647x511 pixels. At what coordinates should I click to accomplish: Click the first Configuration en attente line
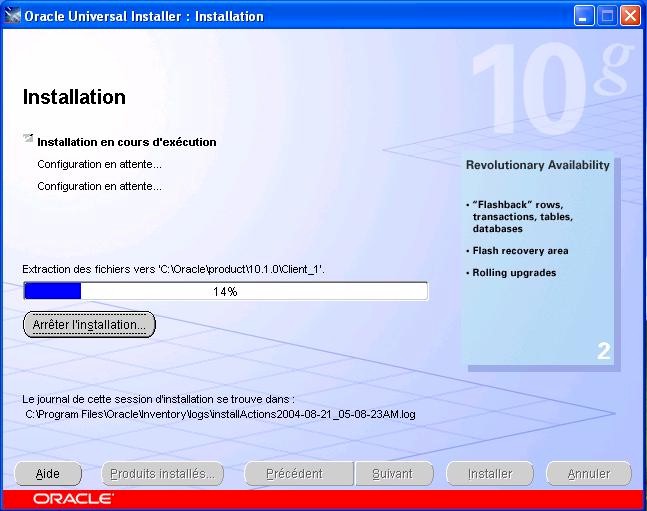(99, 164)
